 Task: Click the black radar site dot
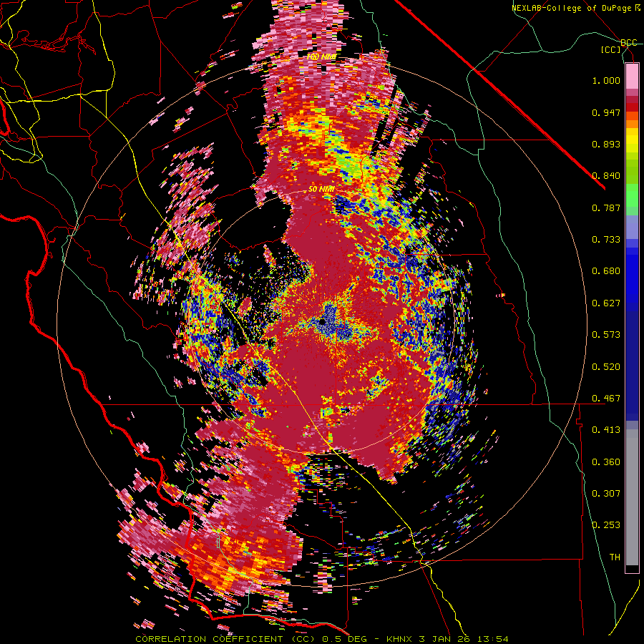point(322,321)
